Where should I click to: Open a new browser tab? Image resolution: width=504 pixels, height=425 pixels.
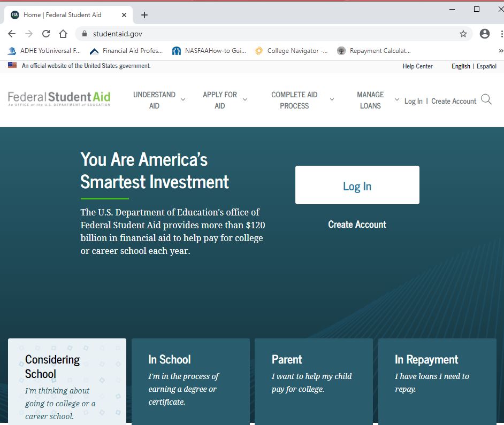[x=144, y=14]
